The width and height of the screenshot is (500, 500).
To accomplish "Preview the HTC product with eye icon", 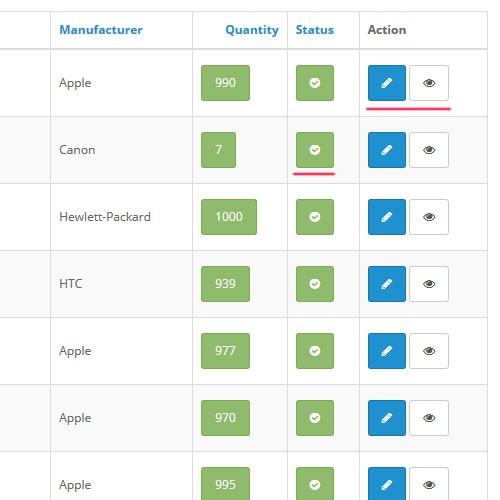I will point(429,284).
